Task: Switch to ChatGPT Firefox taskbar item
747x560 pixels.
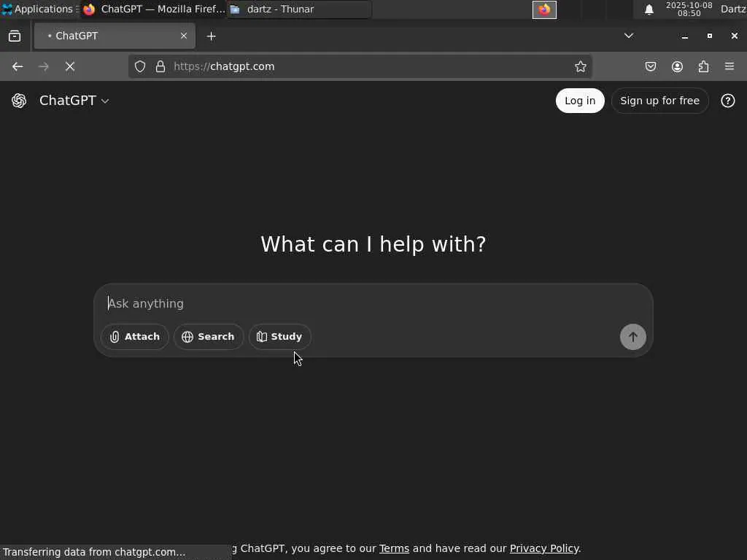Action: pos(153,9)
